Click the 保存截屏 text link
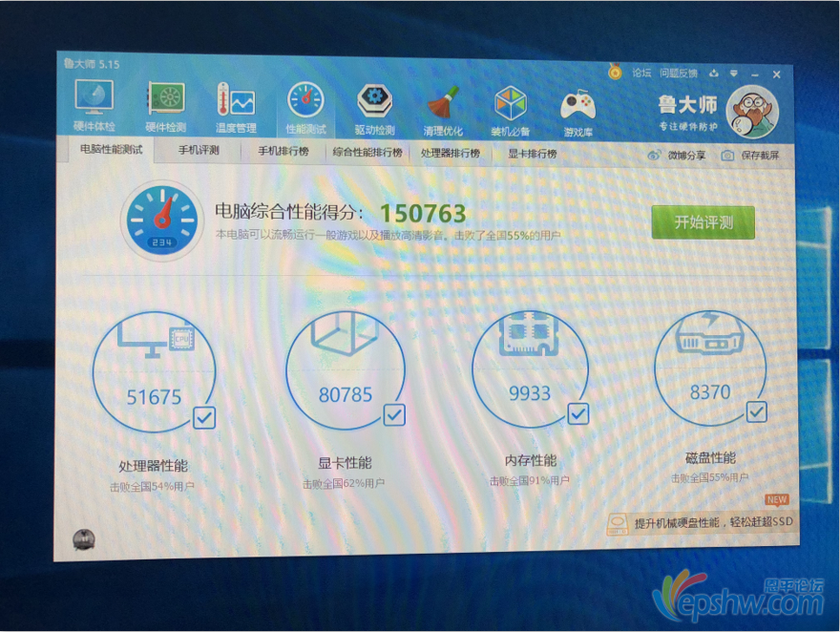The width and height of the screenshot is (840, 632). tap(760, 156)
